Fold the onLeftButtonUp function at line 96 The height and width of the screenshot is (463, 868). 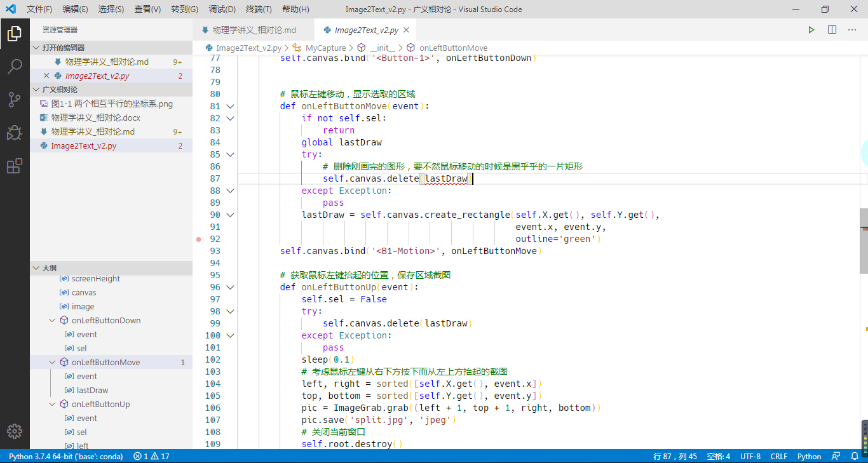[230, 287]
